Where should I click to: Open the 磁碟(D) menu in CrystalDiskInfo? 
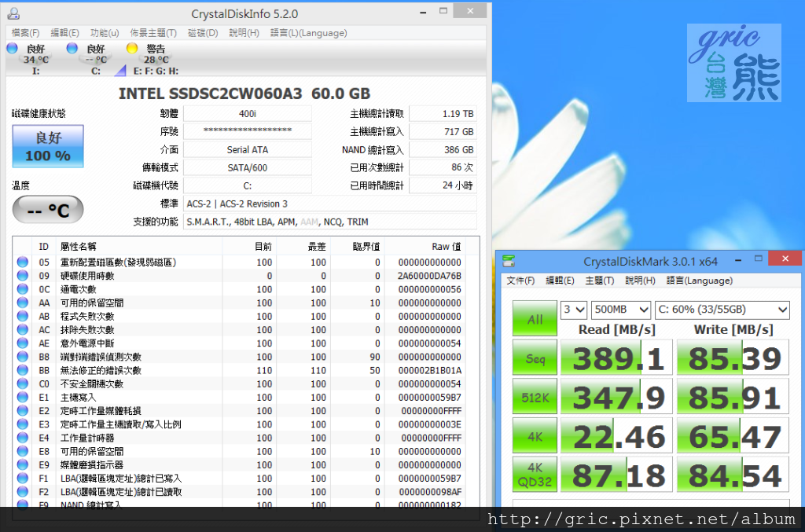coord(203,33)
